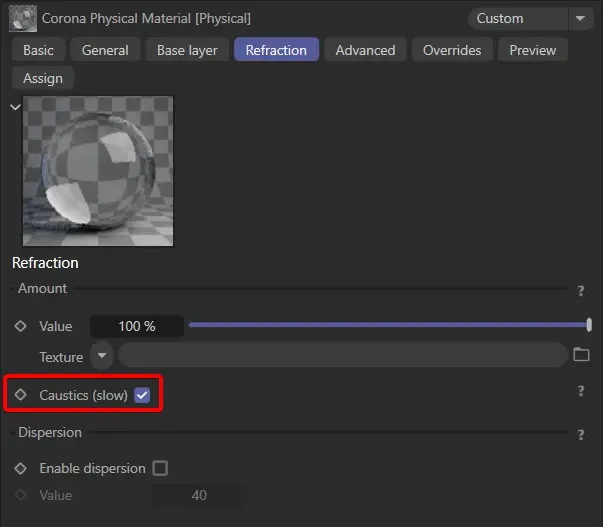Click the Assign tab
This screenshot has height=527, width=603.
coord(43,78)
